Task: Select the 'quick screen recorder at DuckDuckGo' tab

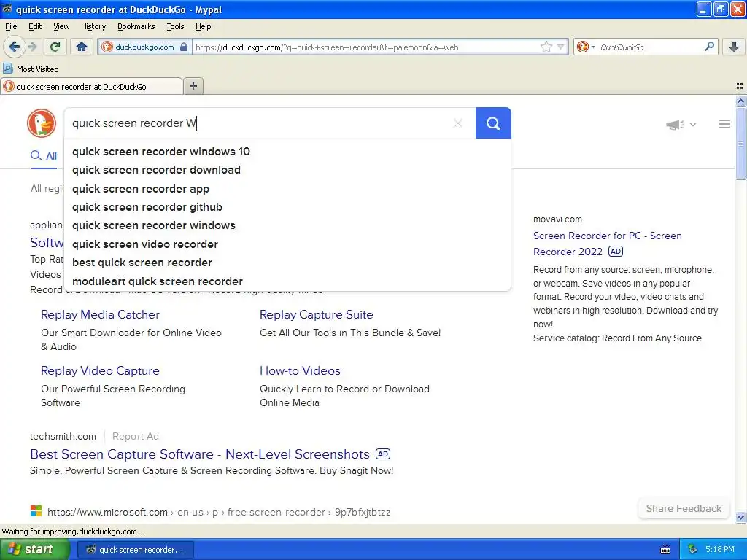Action: tap(91, 86)
